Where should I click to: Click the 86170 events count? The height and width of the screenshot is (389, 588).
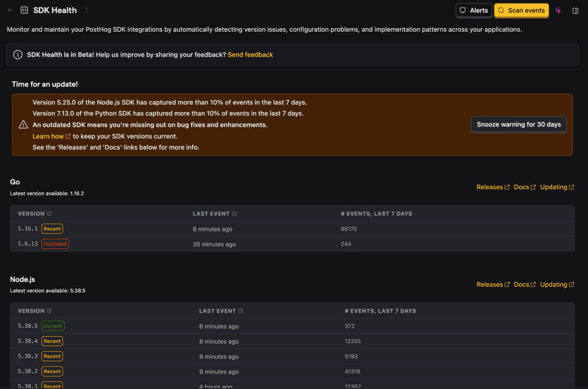[x=349, y=229]
